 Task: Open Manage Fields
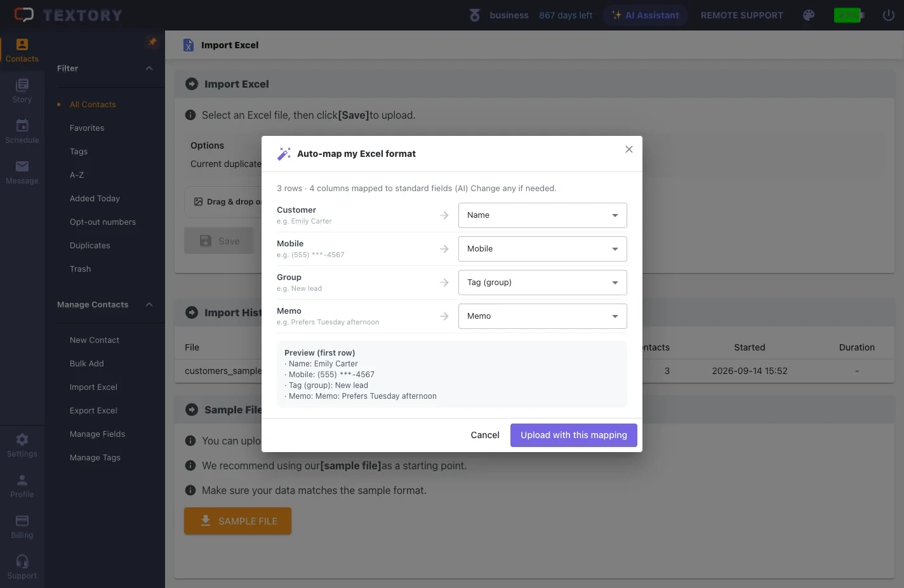point(98,434)
